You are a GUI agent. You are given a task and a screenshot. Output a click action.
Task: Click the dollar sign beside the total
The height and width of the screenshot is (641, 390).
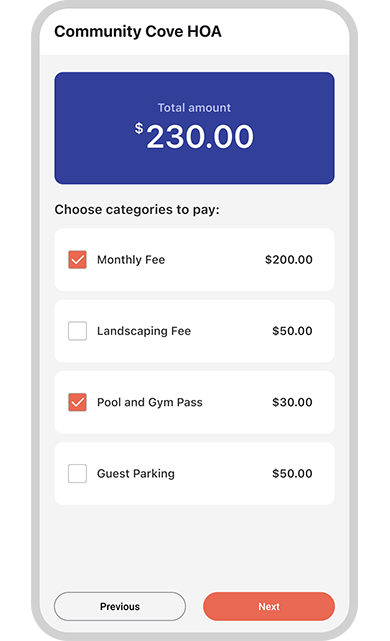(139, 128)
